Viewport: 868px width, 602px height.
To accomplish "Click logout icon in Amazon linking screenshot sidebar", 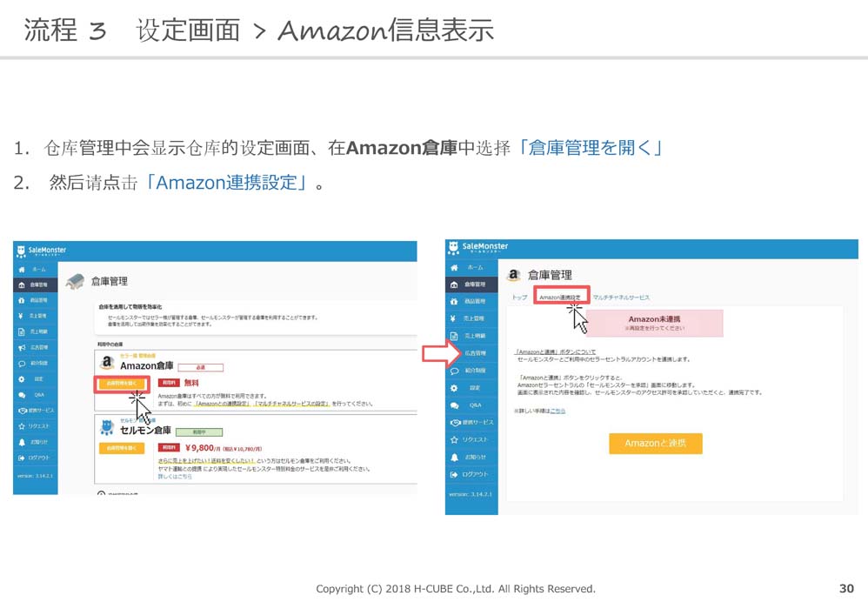I will [x=454, y=475].
